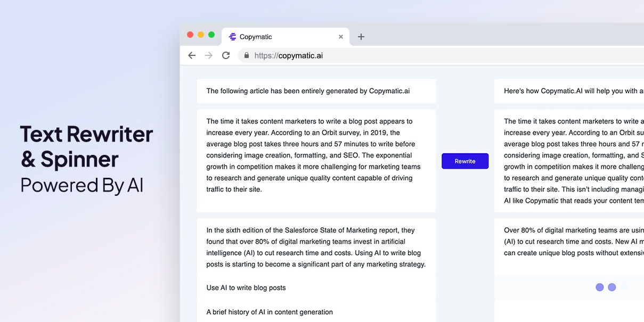
Task: Reload the page with the refresh icon
Action: 226,55
